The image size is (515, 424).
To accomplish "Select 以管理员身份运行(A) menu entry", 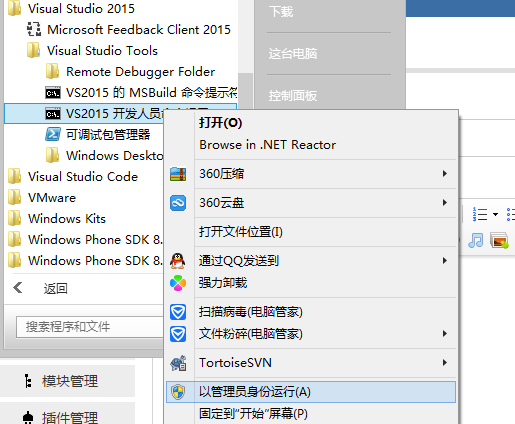I will tap(311, 392).
